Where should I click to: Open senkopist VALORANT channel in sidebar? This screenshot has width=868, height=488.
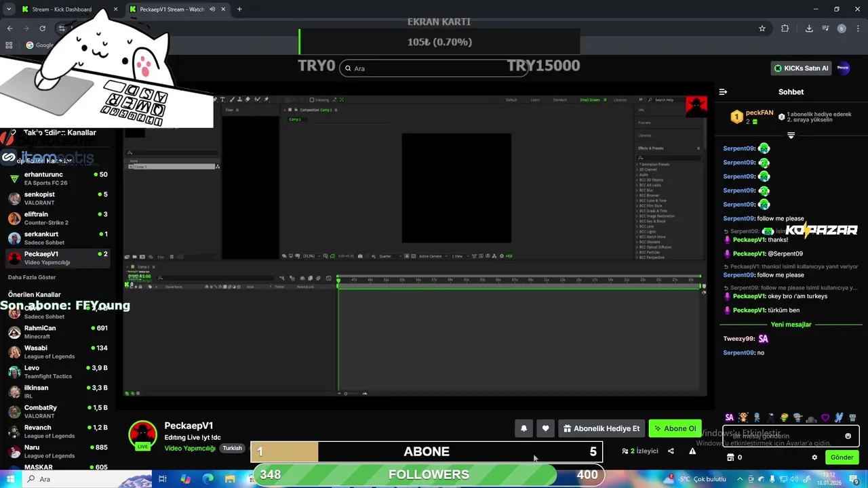coord(58,198)
